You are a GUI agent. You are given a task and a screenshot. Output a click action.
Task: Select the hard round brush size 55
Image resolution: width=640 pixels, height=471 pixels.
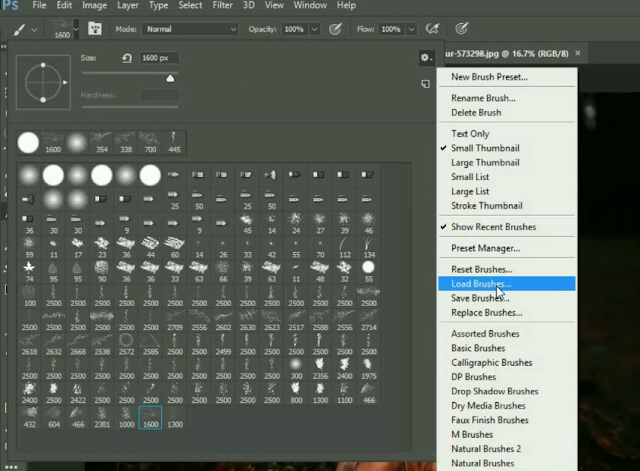pos(369,272)
